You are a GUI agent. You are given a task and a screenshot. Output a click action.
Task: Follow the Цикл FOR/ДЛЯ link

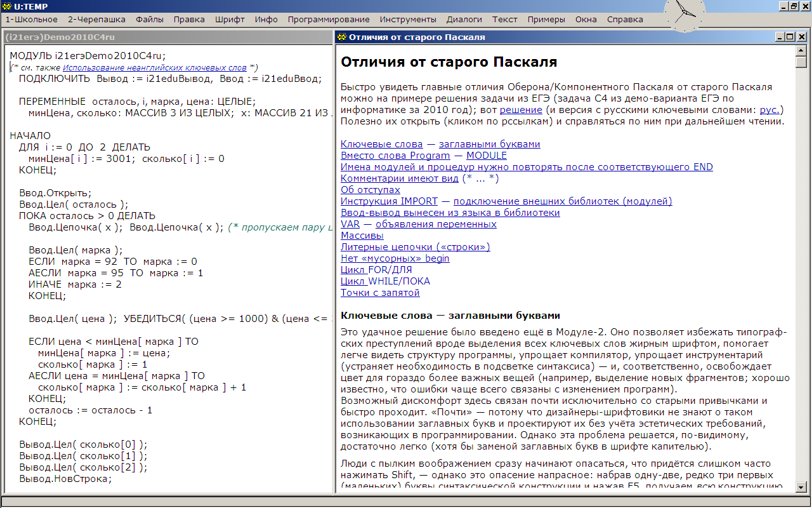click(x=376, y=270)
